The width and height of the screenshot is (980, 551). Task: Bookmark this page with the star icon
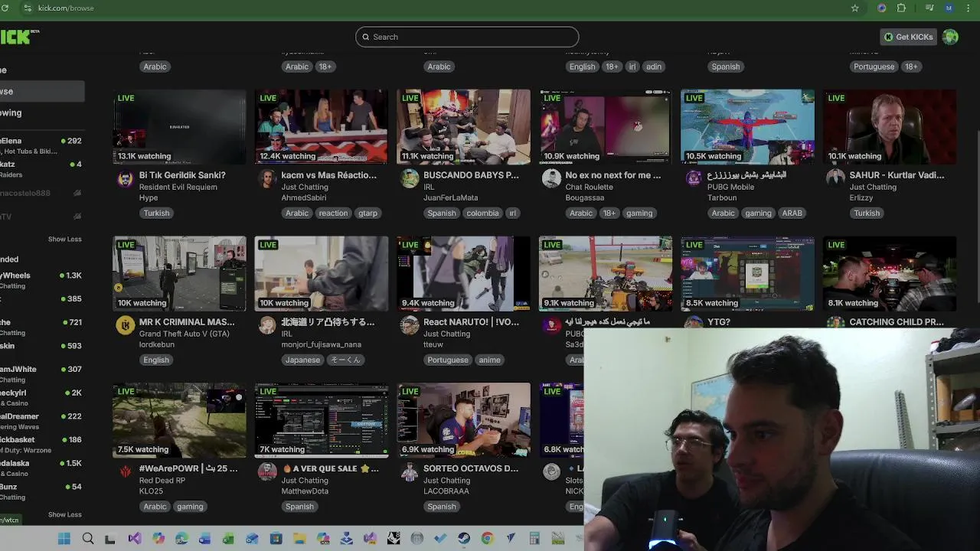coord(855,8)
